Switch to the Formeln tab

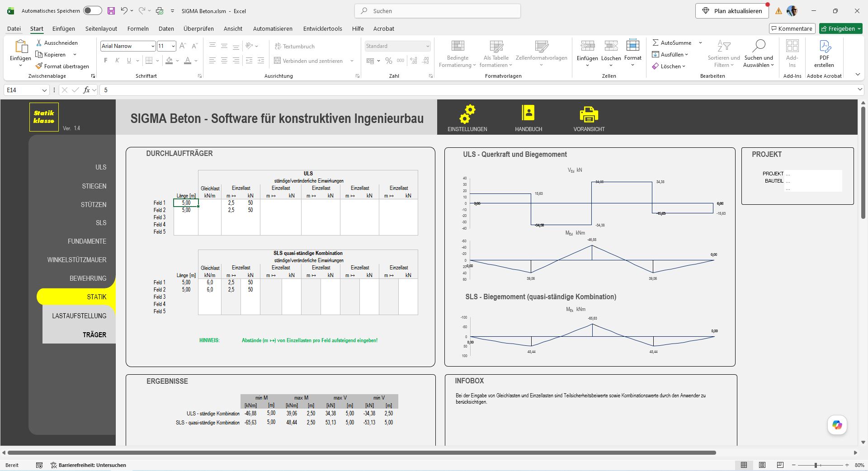click(138, 28)
